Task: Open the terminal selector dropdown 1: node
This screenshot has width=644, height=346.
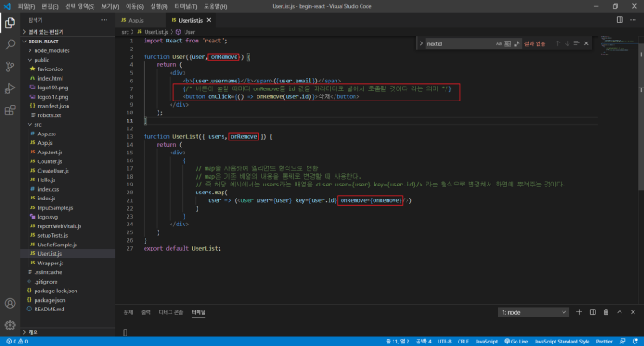Action: click(x=534, y=312)
